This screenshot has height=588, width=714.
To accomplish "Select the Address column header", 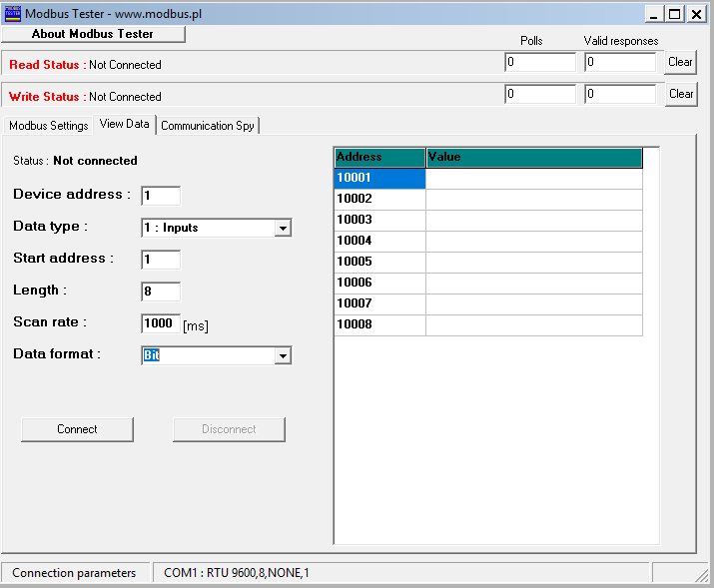I will pos(379,158).
